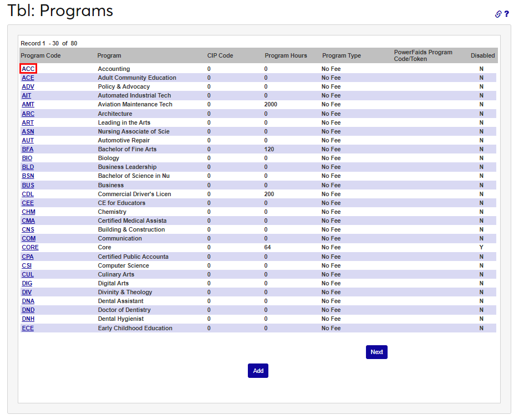Select the AMT program code link
The width and height of the screenshot is (519, 420).
coord(28,104)
